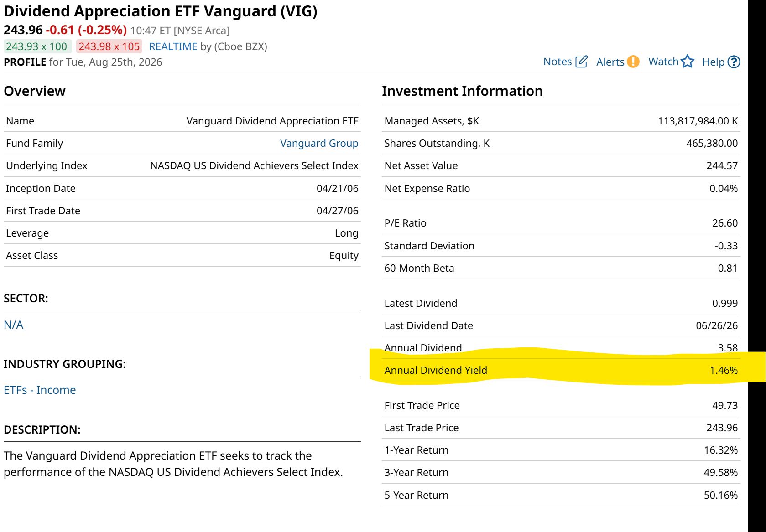This screenshot has height=532, width=766.
Task: Click the Net Expense Ratio label
Action: coord(427,188)
